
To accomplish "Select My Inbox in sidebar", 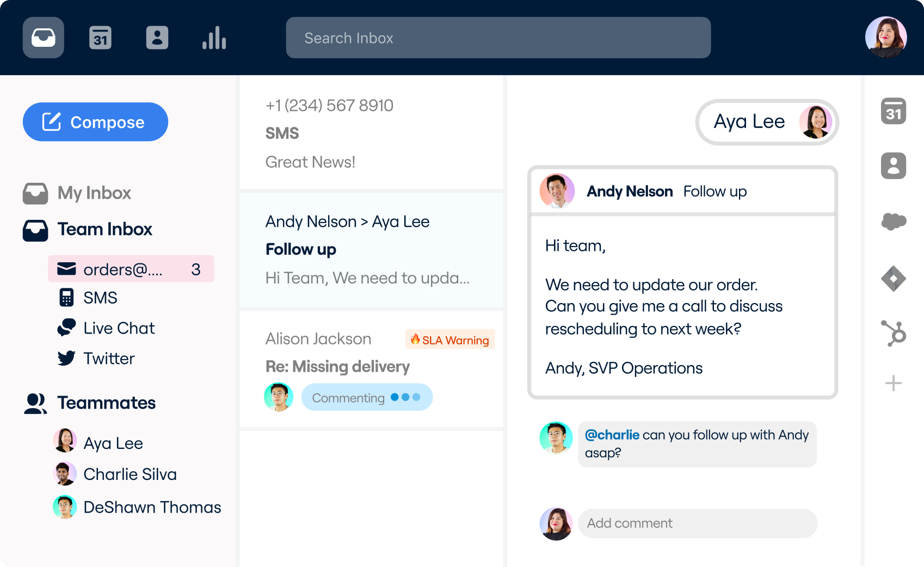I will (x=77, y=193).
